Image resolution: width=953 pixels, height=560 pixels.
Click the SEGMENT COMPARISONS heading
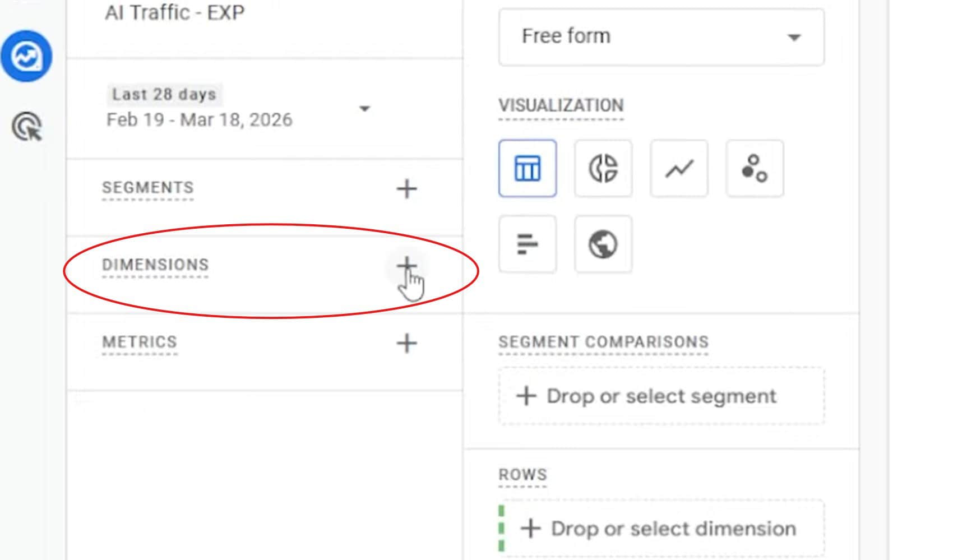click(x=603, y=341)
